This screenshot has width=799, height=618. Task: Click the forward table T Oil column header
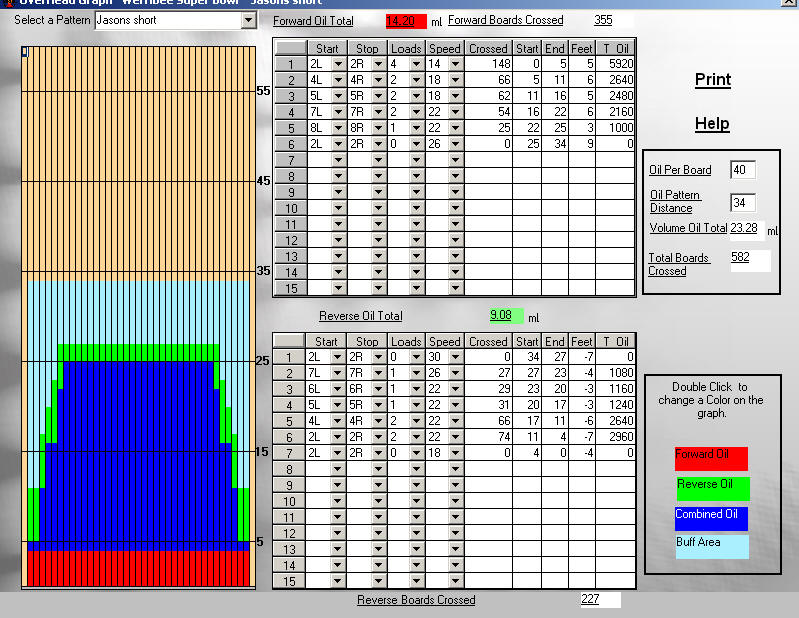pyautogui.click(x=616, y=48)
